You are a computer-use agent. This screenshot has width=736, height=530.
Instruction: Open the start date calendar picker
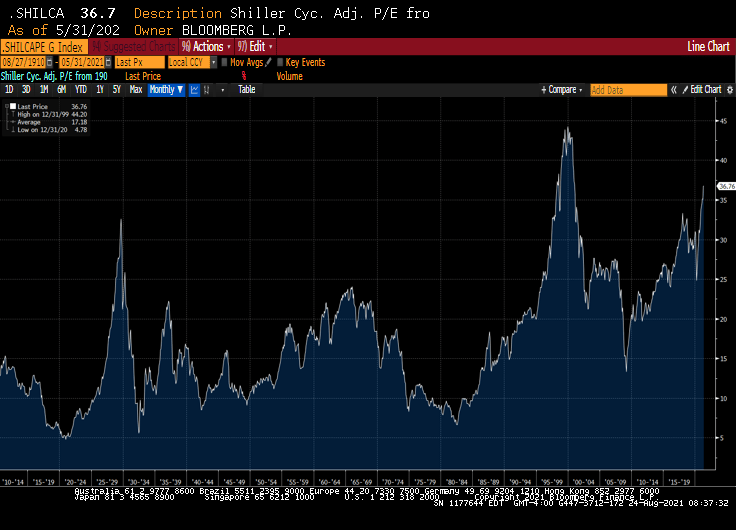[x=52, y=62]
